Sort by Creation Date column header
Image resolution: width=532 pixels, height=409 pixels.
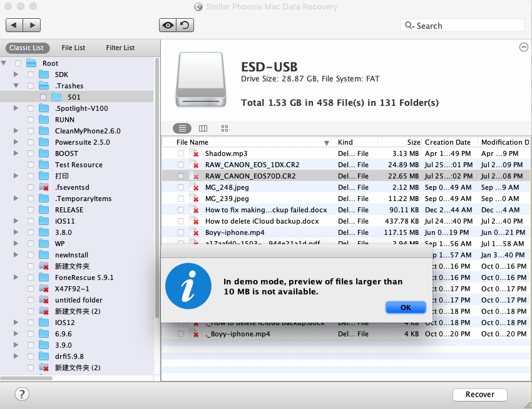point(449,142)
